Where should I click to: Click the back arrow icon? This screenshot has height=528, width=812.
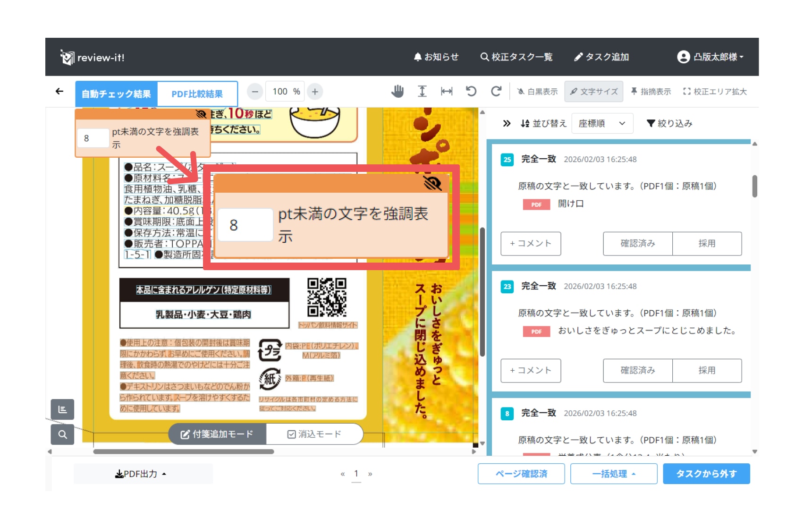click(59, 91)
